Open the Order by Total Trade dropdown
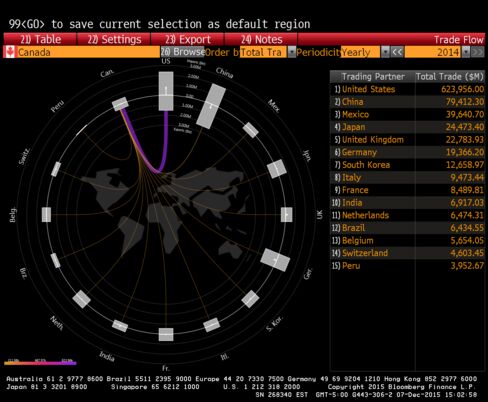This screenshot has width=488, height=402. (263, 52)
